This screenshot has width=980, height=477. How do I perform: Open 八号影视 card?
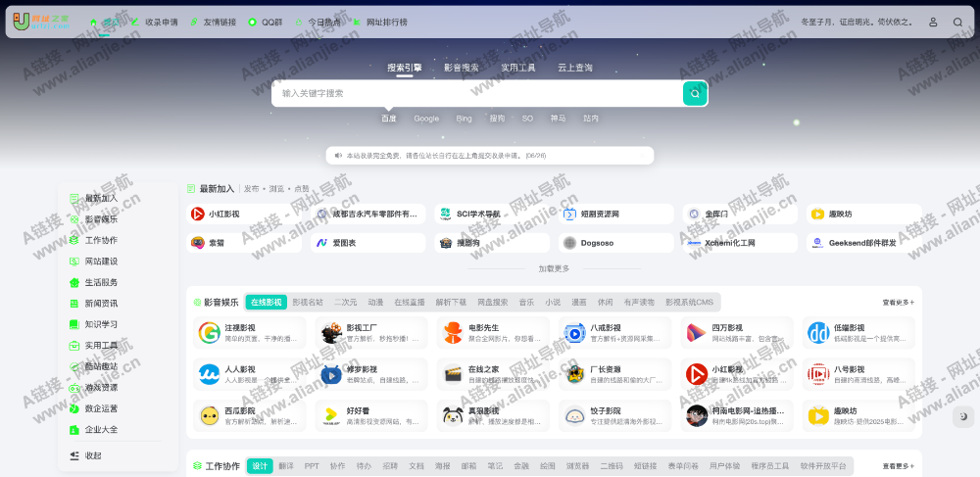[x=858, y=374]
